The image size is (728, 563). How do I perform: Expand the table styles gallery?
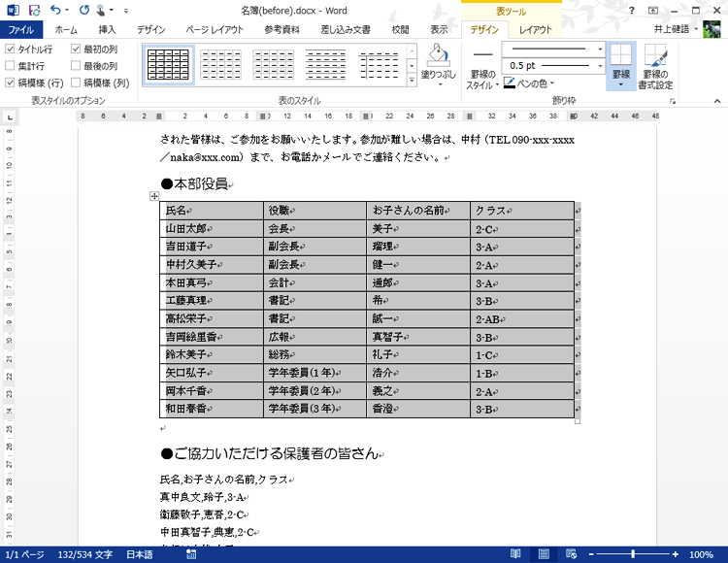[412, 81]
